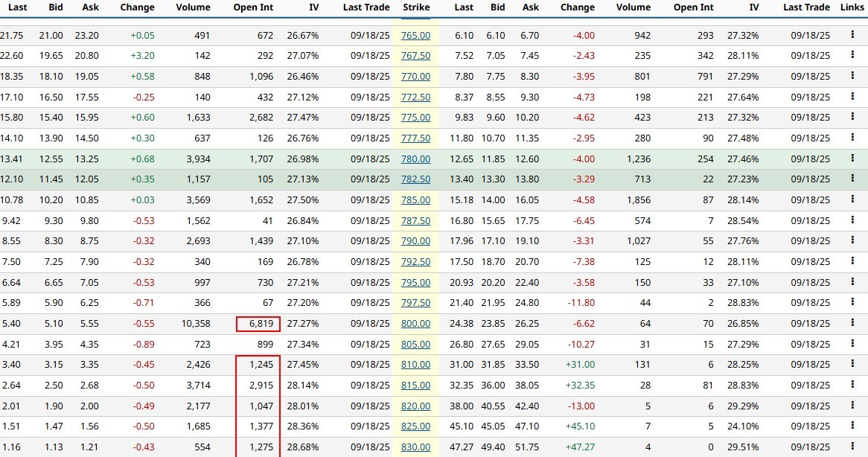Viewport: 868px width, 457px height.
Task: Open the 805.00 strike link
Action: [x=415, y=344]
